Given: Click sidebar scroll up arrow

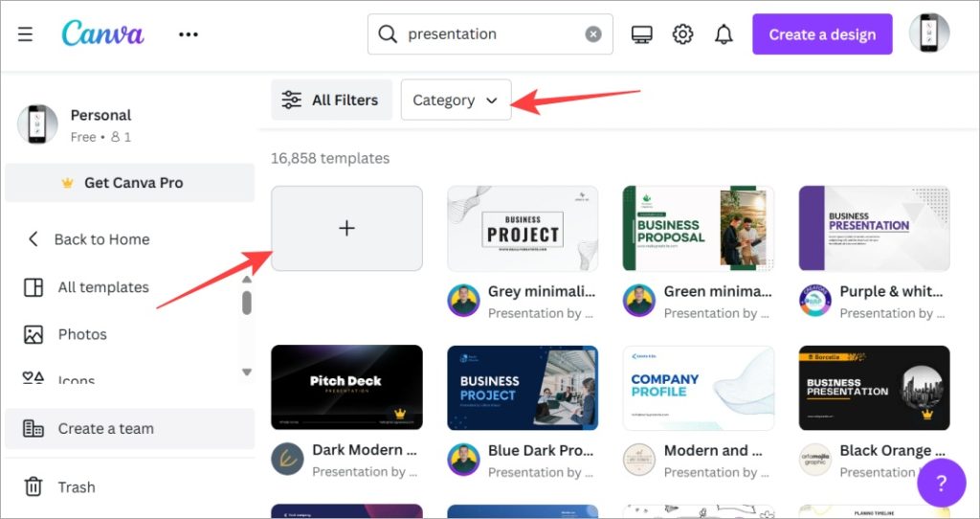Looking at the screenshot, I should 247,280.
